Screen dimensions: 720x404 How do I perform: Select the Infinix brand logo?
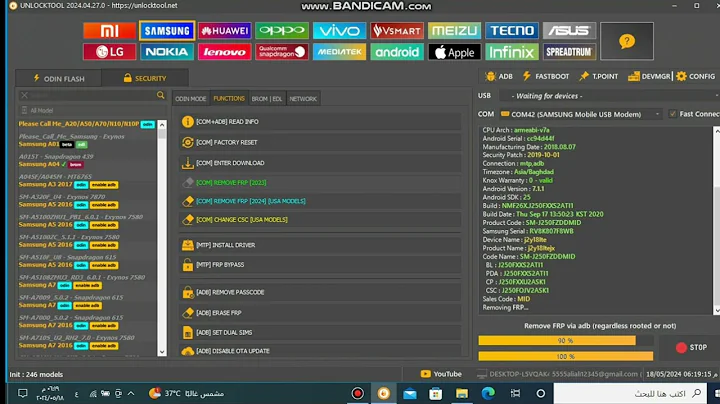512,52
